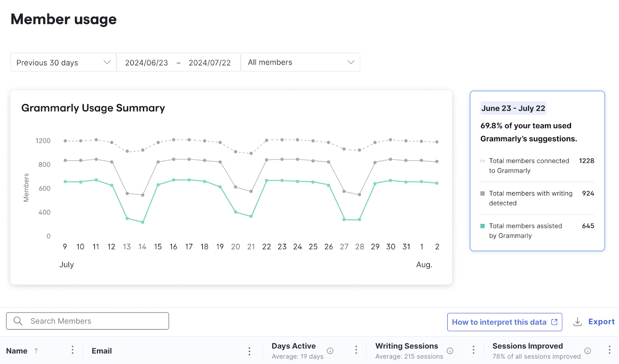Click the Name sort arrow icon
The image size is (619, 364).
pyautogui.click(x=36, y=351)
